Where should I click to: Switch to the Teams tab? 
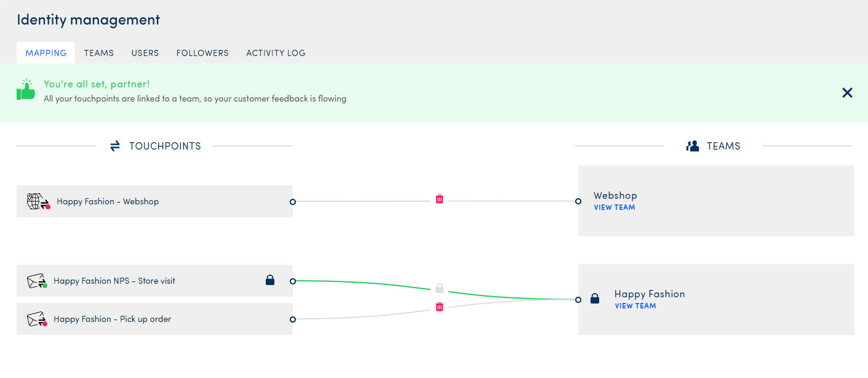pyautogui.click(x=99, y=53)
